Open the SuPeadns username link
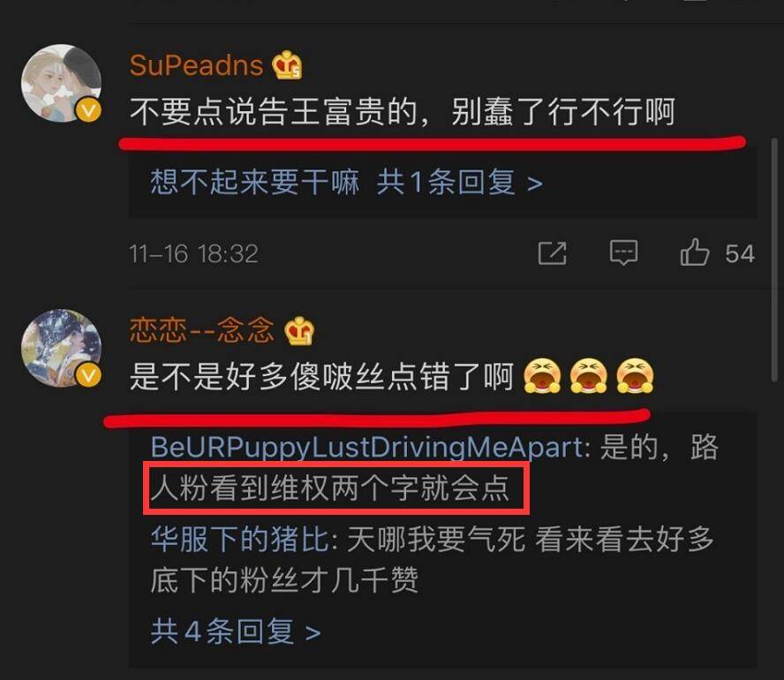 point(196,65)
